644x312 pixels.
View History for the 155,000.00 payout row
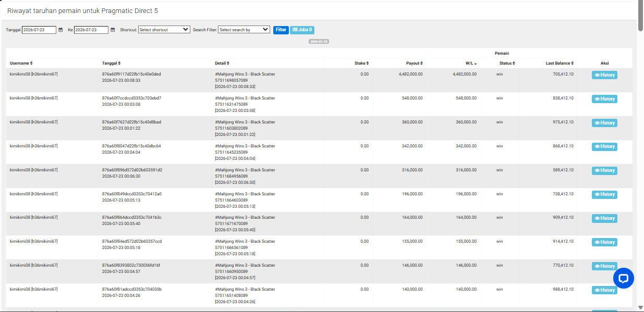click(x=604, y=242)
